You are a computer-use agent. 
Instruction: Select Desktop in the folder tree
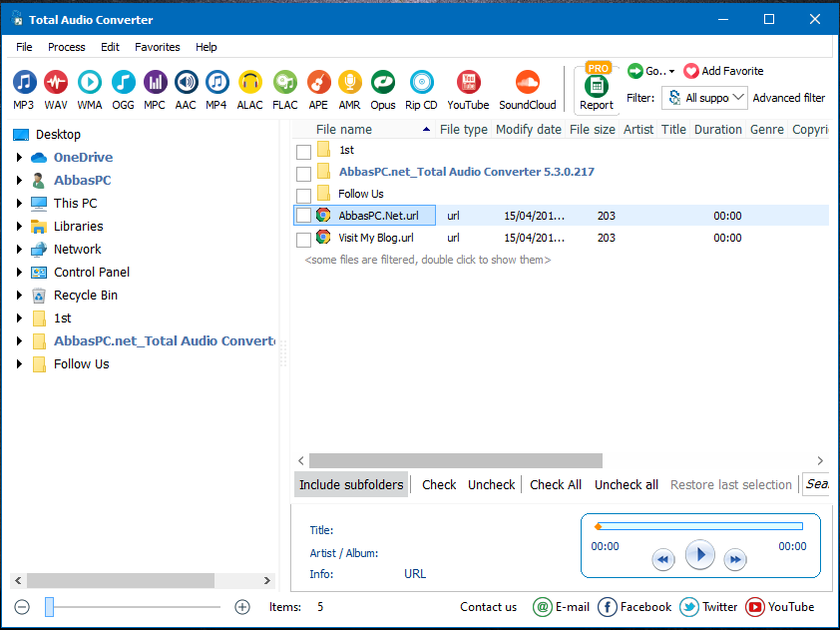click(x=58, y=134)
